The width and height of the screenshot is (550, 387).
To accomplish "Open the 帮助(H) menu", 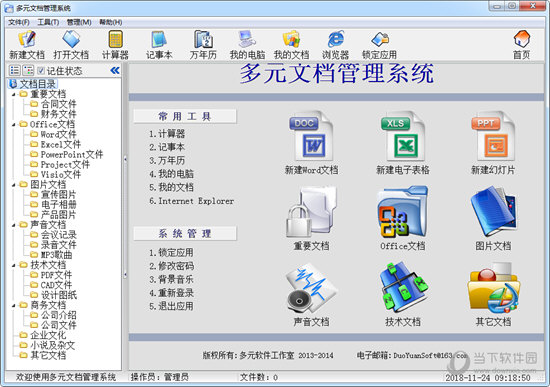I will (x=110, y=22).
